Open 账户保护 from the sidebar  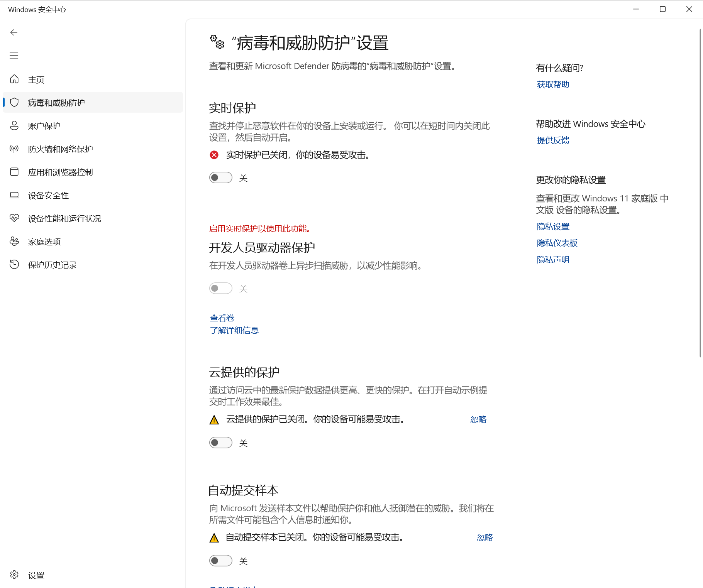[x=93, y=125]
